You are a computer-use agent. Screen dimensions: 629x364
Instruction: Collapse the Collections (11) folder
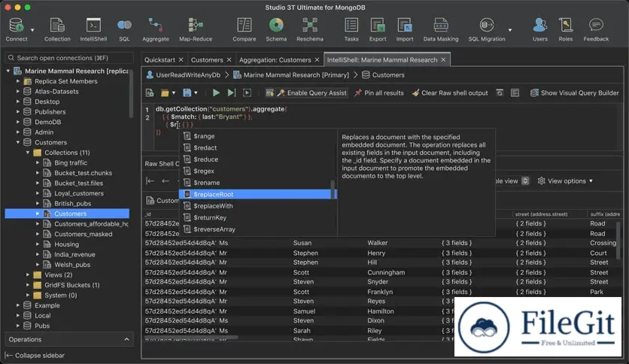tap(28, 153)
